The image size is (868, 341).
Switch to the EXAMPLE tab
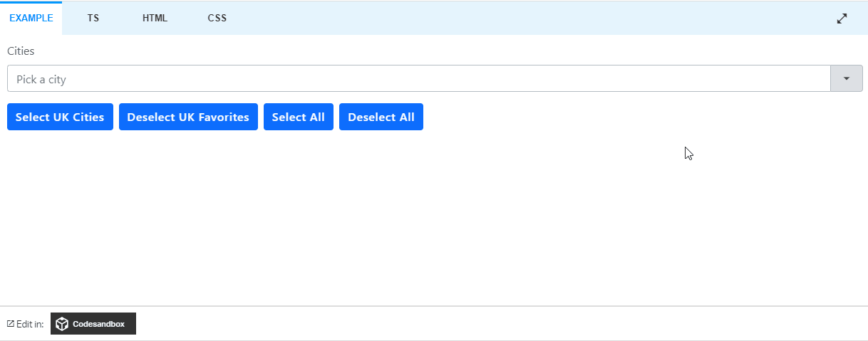pos(31,19)
